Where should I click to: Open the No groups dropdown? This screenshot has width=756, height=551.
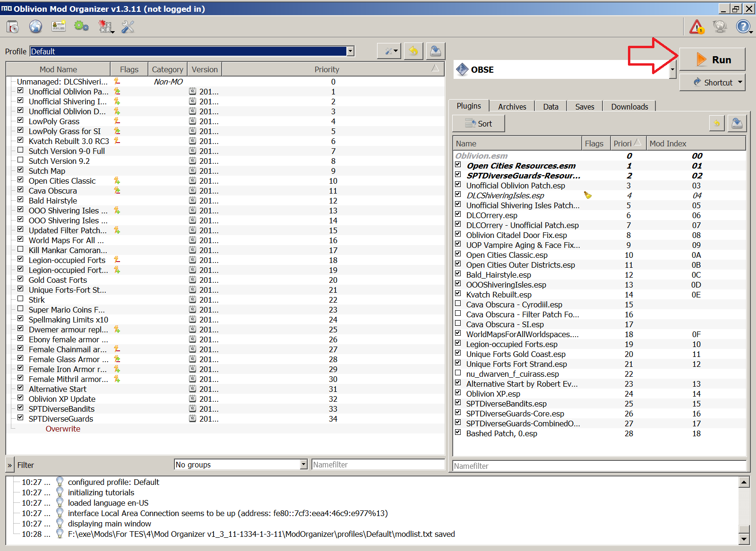point(241,464)
